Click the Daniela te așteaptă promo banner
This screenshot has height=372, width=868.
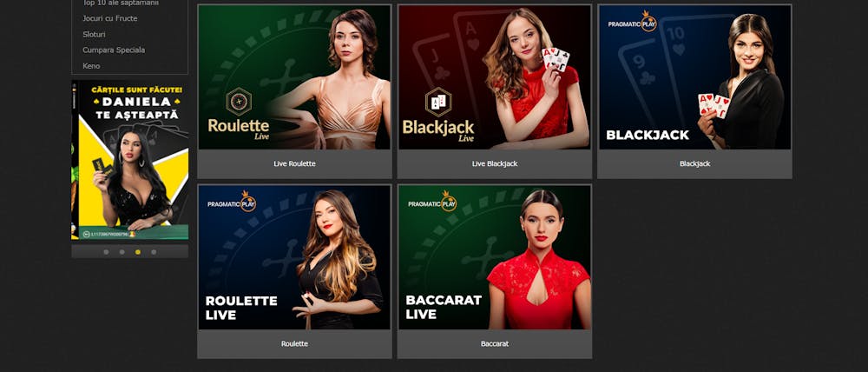pos(130,160)
